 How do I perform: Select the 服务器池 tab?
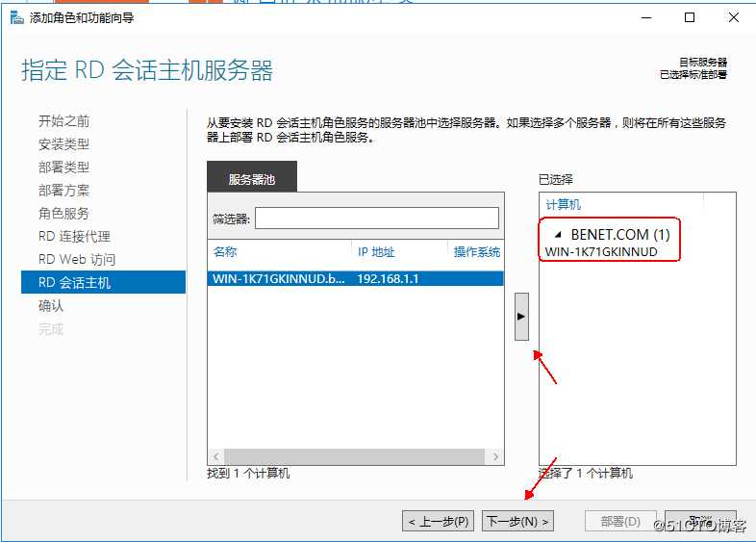252,176
